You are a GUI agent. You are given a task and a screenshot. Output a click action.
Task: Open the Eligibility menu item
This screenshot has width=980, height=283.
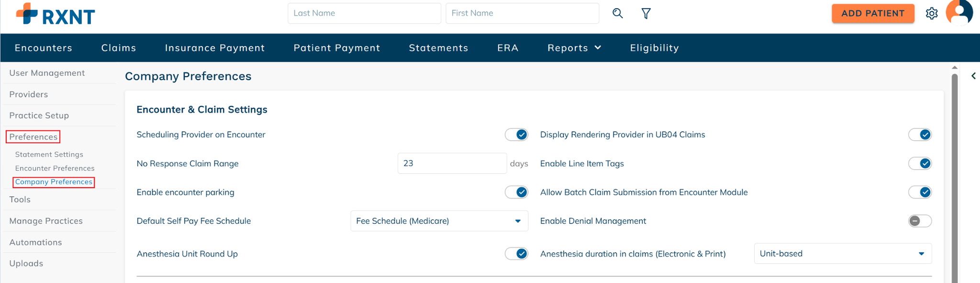[654, 48]
